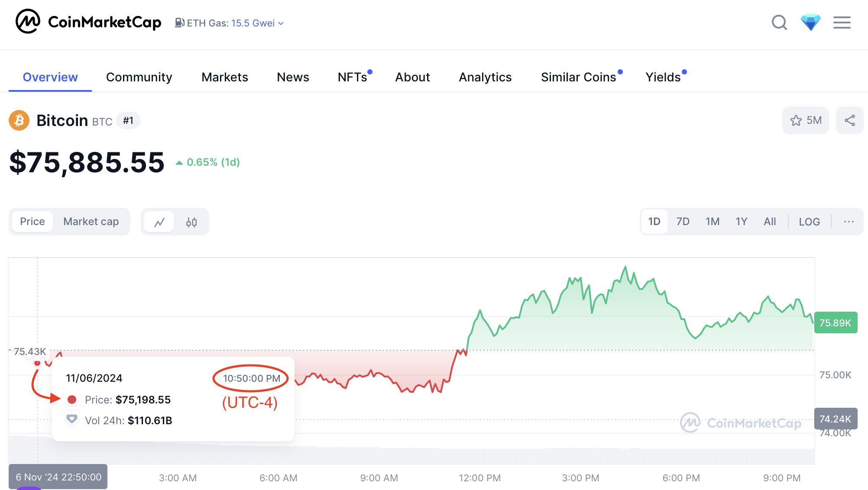Click the 9:00 PM axis label
This screenshot has height=490, width=868.
782,478
